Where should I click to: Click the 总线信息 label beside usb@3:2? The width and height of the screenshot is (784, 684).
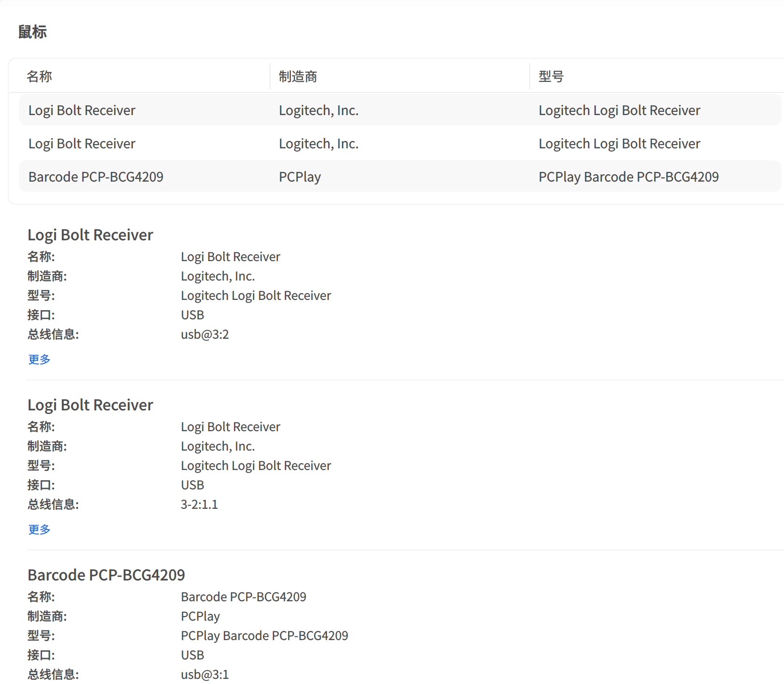pyautogui.click(x=53, y=334)
